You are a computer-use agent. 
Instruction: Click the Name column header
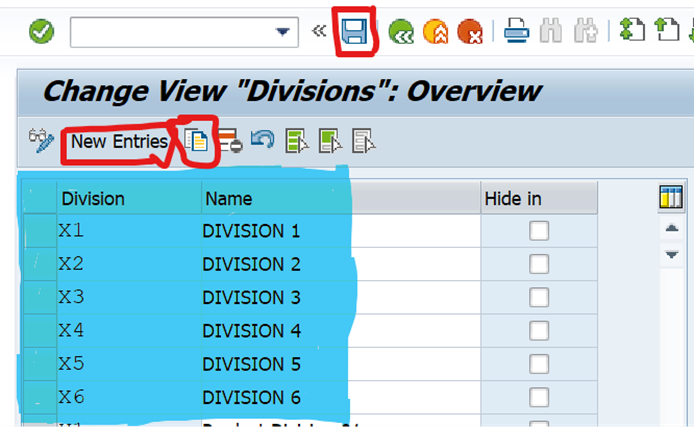click(228, 199)
